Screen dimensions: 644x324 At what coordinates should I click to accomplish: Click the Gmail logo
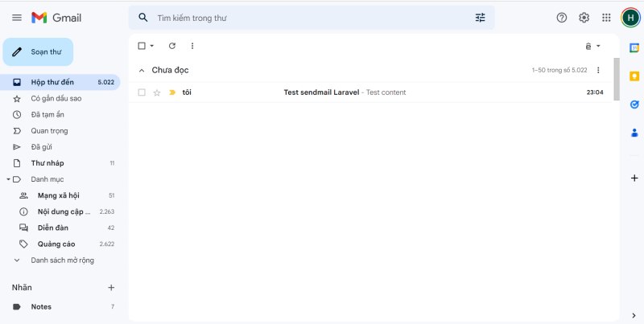point(56,18)
